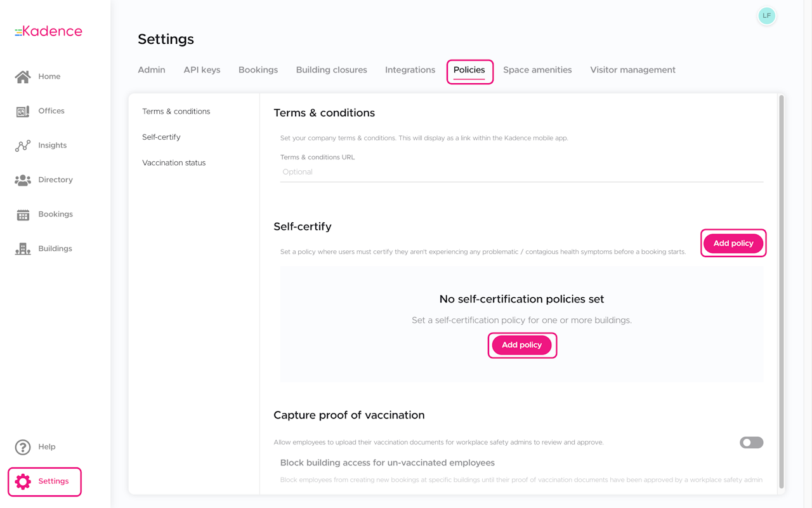Viewport: 812px width, 508px height.
Task: Click the Kadence logo
Action: pyautogui.click(x=49, y=31)
